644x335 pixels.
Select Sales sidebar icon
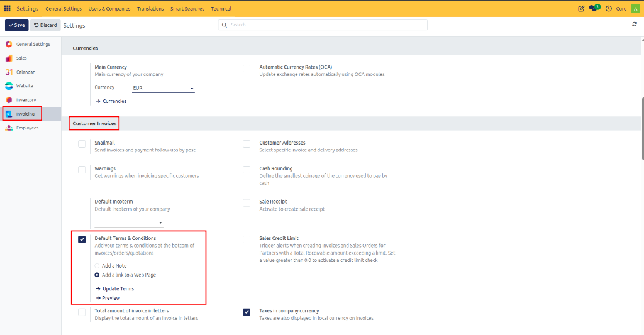pos(9,58)
